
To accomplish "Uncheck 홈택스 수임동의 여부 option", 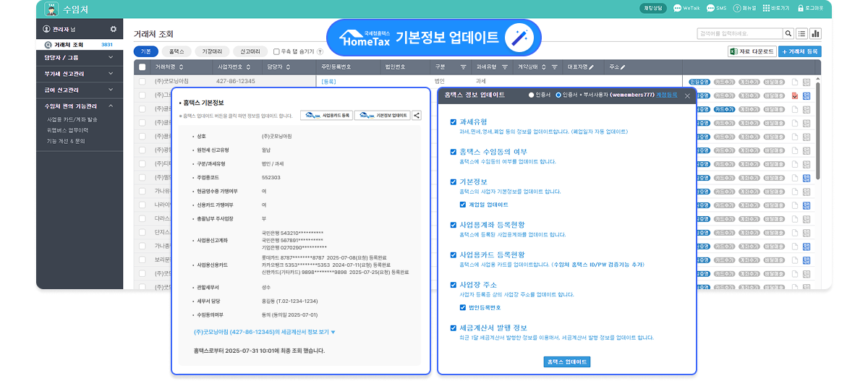I will [454, 152].
